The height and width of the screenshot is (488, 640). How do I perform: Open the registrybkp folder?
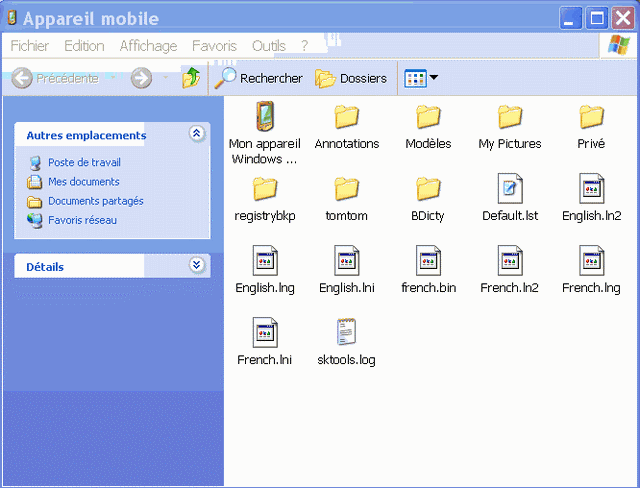pyautogui.click(x=264, y=189)
